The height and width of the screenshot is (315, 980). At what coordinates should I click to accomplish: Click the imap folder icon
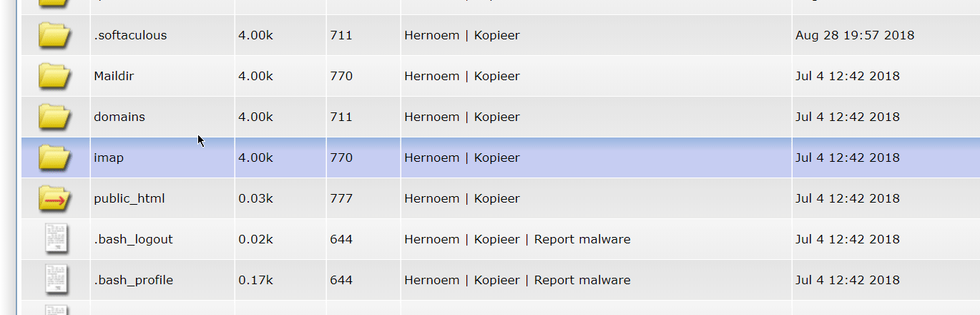[x=54, y=157]
